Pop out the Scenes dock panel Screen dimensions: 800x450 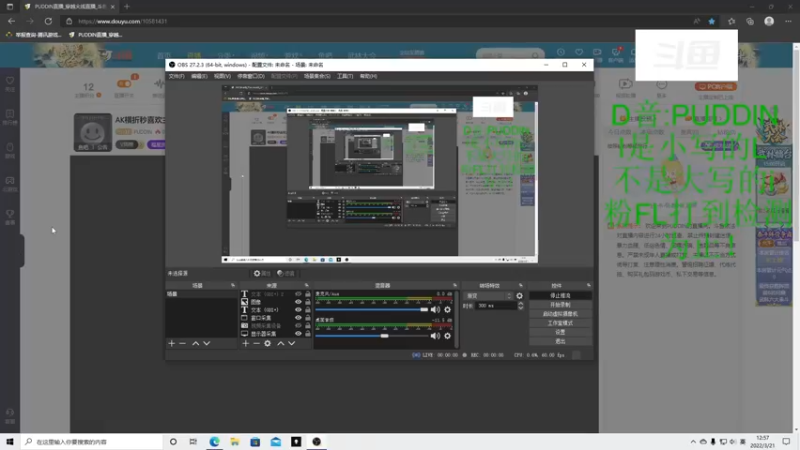233,285
